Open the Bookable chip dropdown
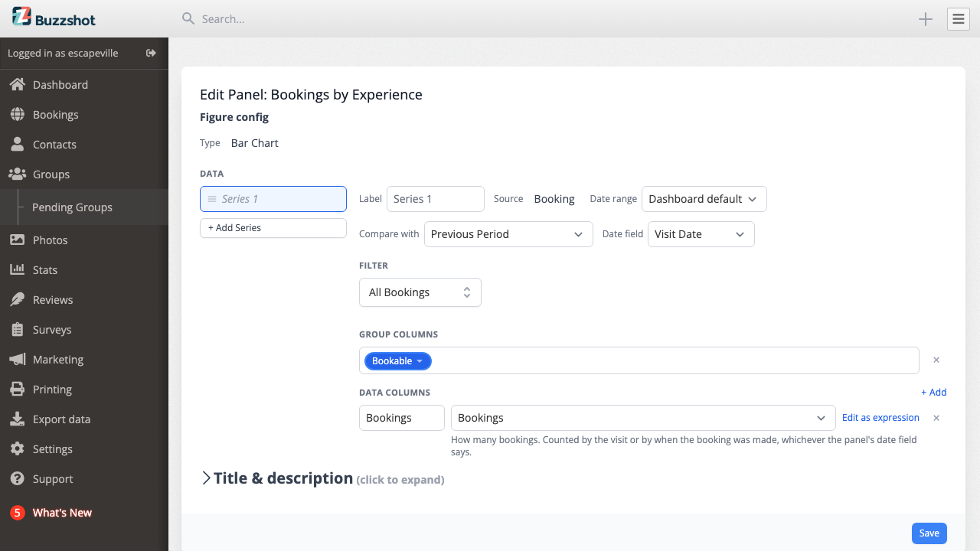Image resolution: width=980 pixels, height=551 pixels. click(397, 361)
